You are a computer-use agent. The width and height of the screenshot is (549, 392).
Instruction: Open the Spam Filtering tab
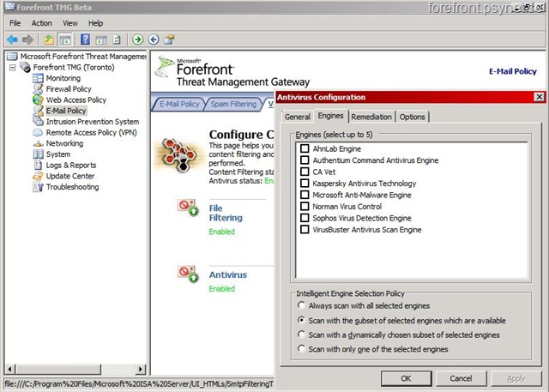[234, 104]
